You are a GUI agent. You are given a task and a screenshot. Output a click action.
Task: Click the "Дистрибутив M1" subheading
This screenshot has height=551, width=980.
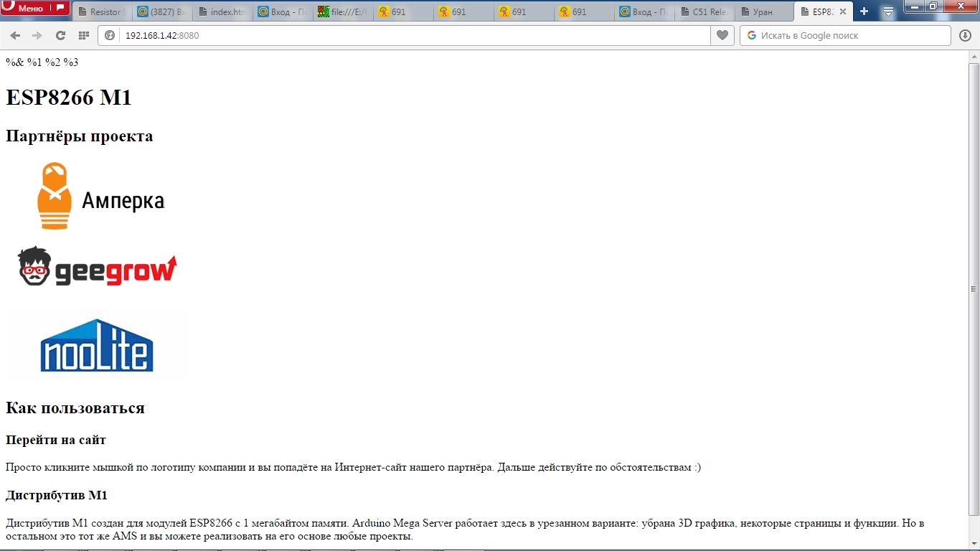pos(57,496)
